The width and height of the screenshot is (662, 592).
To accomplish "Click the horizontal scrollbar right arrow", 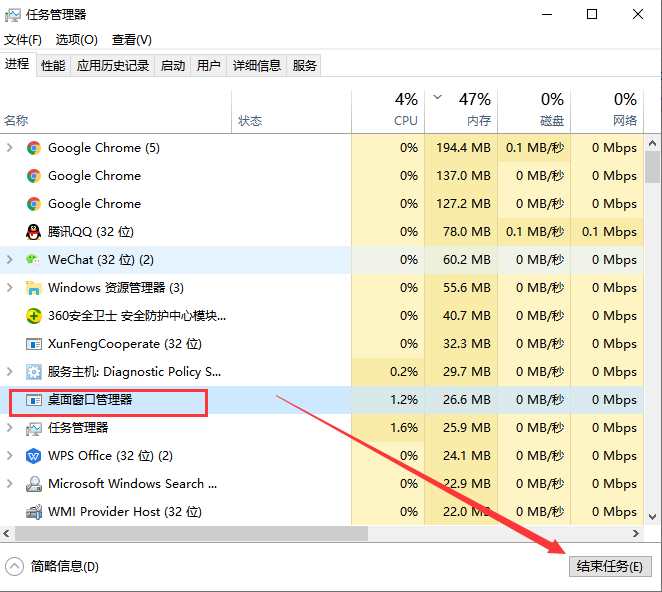I will (x=636, y=534).
